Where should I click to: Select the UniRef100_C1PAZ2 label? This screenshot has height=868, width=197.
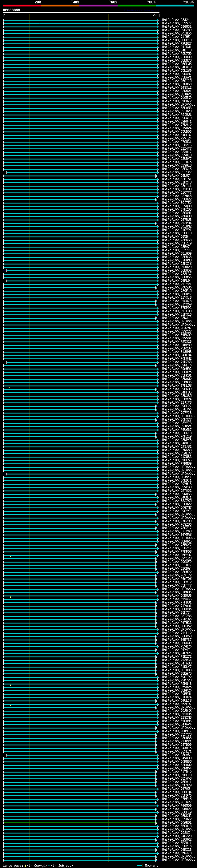click(x=176, y=101)
